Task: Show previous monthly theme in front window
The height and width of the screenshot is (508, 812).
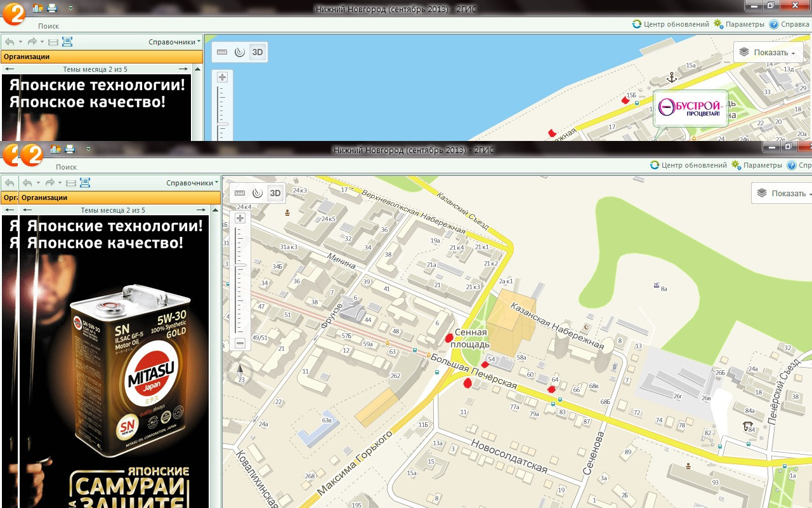Action: pyautogui.click(x=27, y=210)
